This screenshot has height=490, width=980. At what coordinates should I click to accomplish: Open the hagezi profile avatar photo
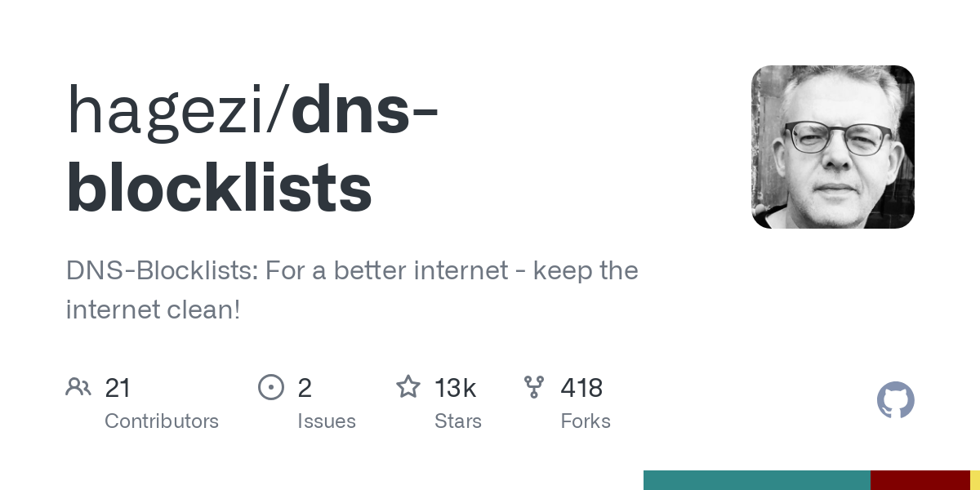click(x=833, y=147)
